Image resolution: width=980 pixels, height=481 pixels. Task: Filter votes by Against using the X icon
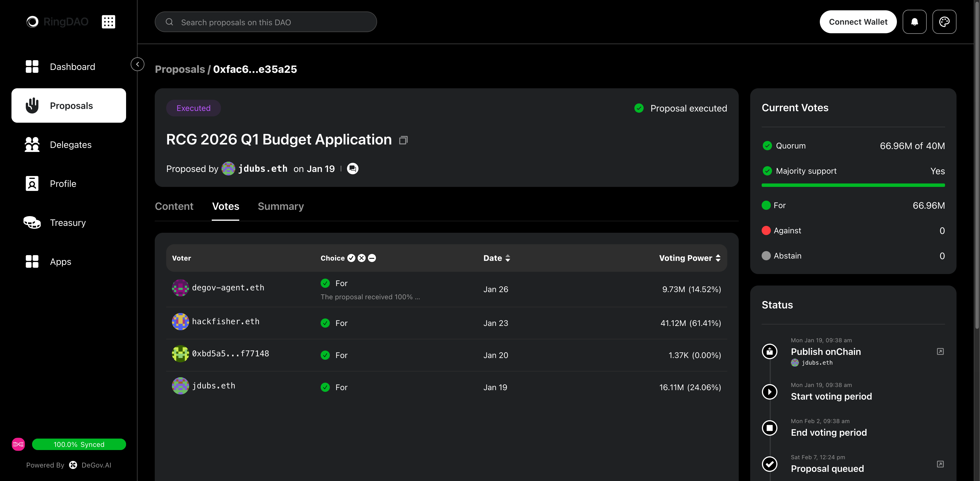coord(361,258)
